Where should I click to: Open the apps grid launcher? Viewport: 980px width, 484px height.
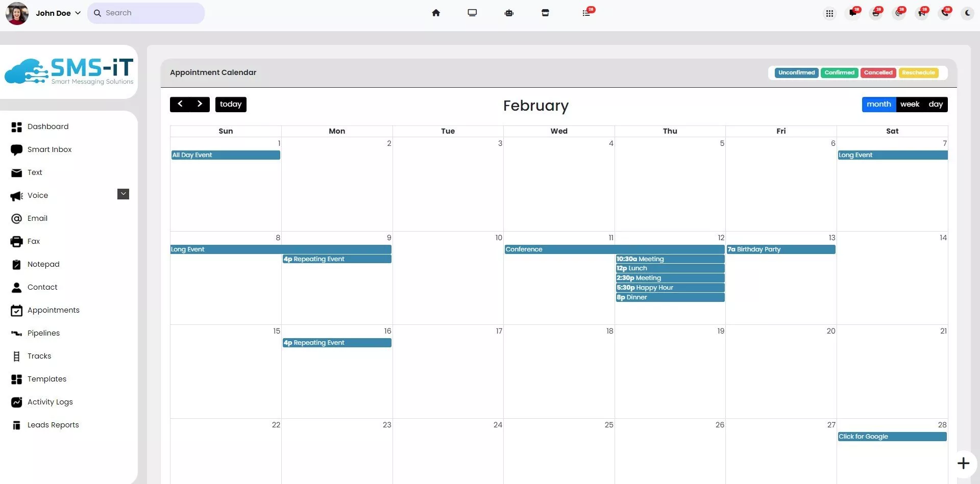(x=829, y=13)
